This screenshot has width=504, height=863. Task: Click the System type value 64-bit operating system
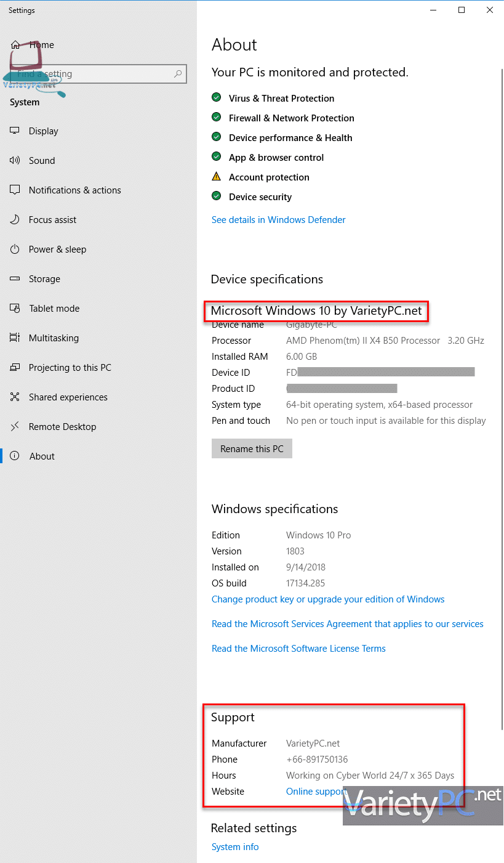(379, 405)
